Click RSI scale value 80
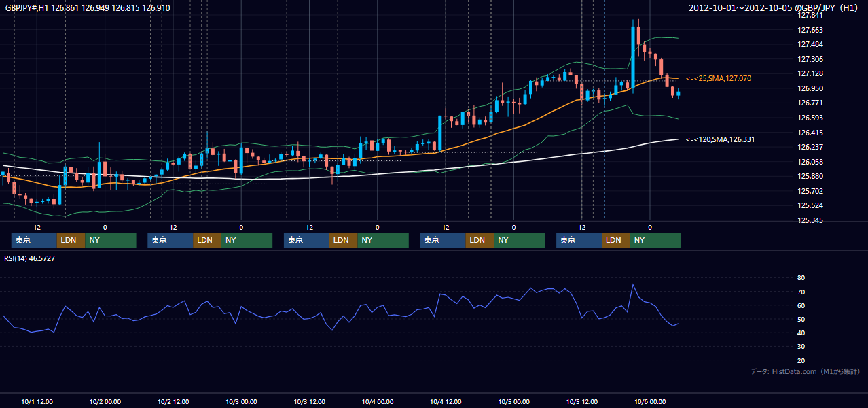Image resolution: width=868 pixels, height=408 pixels. pyautogui.click(x=801, y=278)
